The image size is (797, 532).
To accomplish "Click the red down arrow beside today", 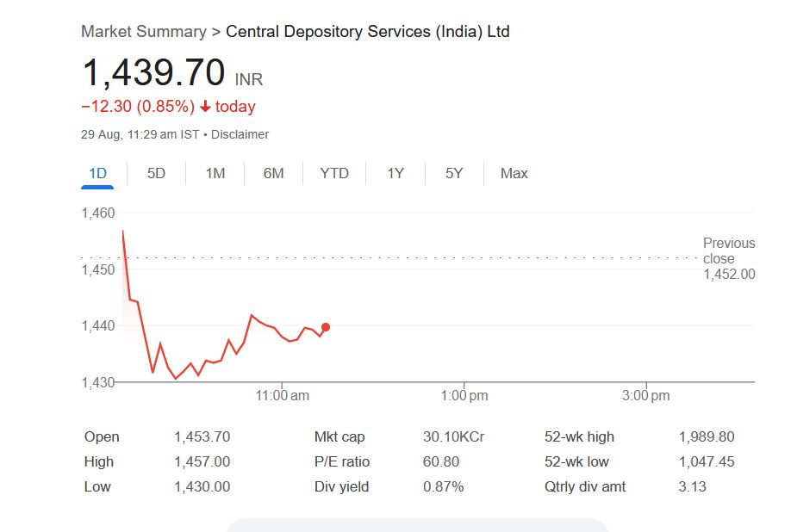I will click(205, 107).
